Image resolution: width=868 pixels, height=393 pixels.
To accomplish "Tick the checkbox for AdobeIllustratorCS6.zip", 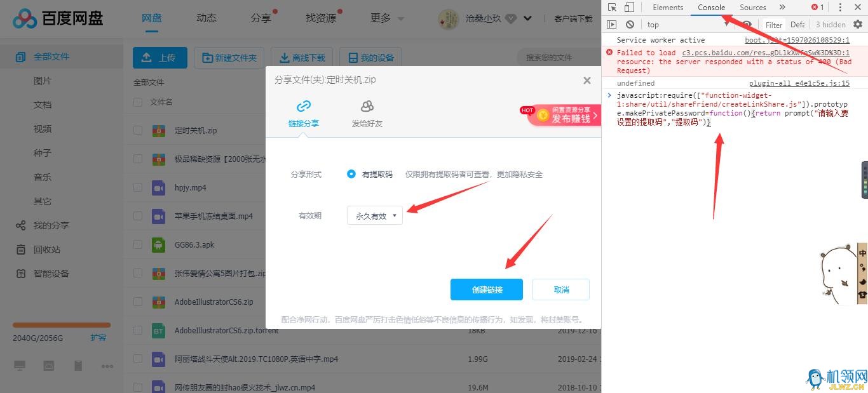I will point(138,302).
